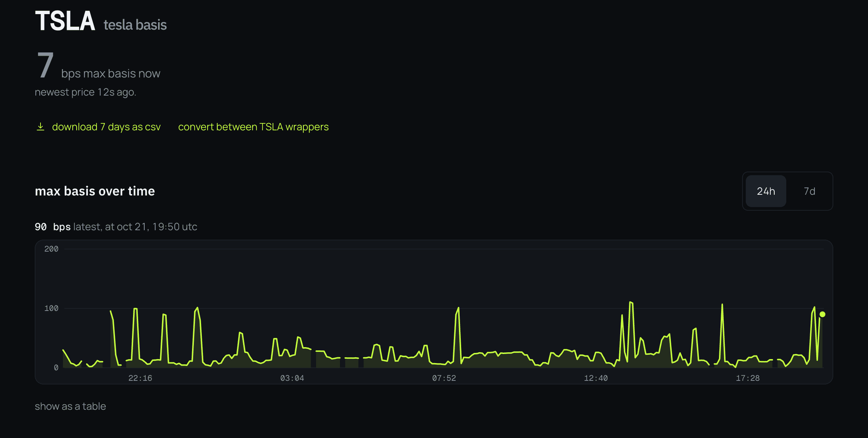Open convert between TSLA wrappers link

(253, 127)
